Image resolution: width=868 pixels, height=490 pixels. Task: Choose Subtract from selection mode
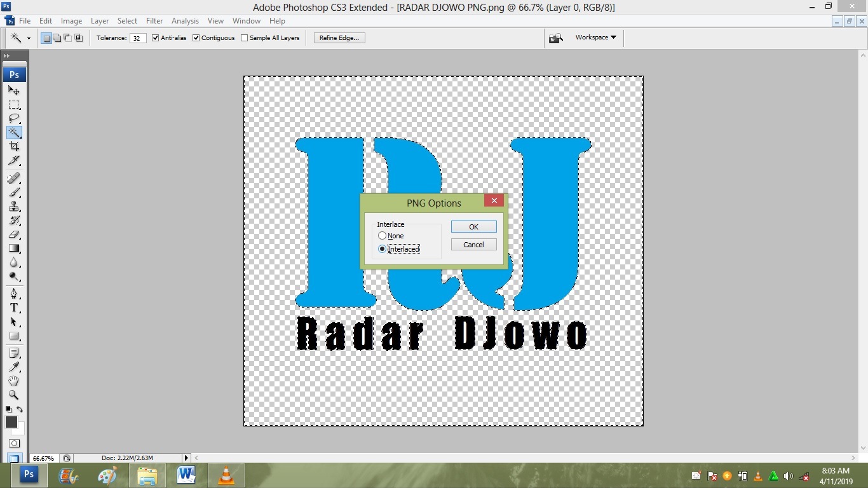coord(68,38)
